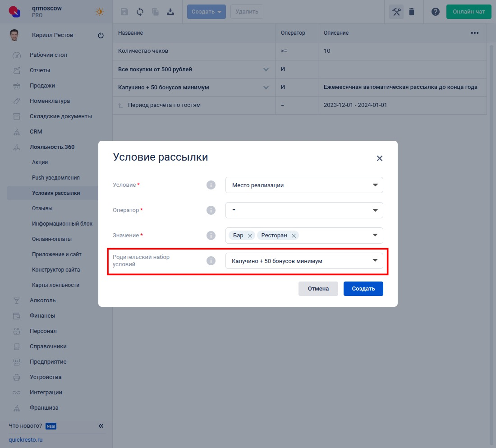Open quickresto.ru link
Image resolution: width=496 pixels, height=448 pixels.
26,440
